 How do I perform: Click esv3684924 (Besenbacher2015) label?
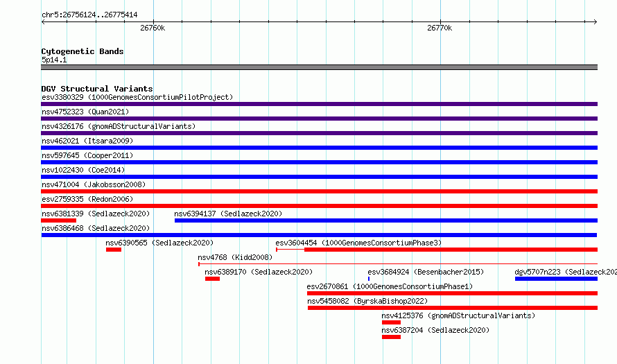(x=426, y=272)
